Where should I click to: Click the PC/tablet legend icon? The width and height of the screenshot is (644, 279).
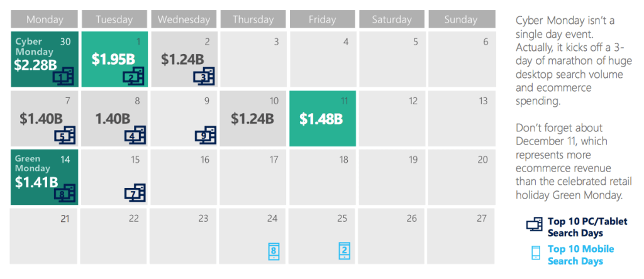click(535, 225)
